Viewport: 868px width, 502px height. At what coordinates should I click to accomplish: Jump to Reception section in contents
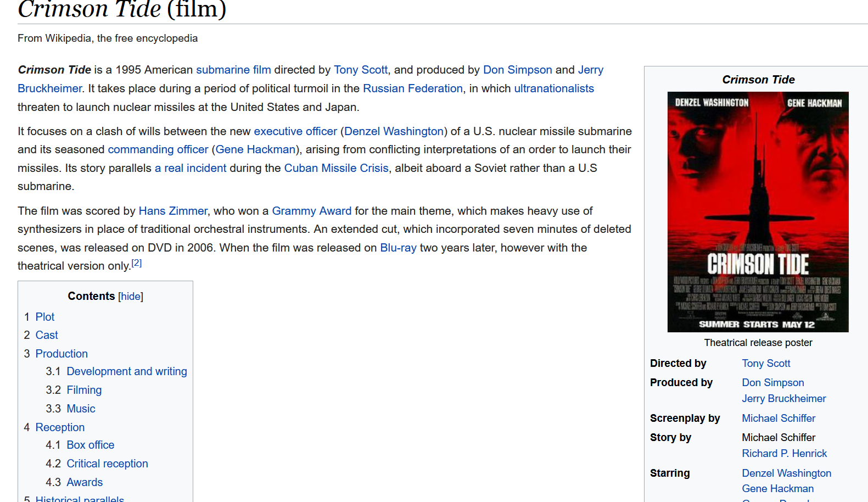60,427
